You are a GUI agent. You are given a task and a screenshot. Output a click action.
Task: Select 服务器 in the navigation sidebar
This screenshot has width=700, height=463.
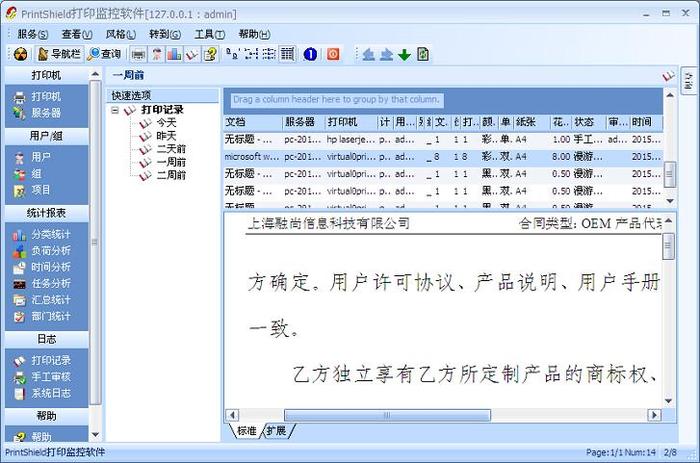[x=38, y=113]
